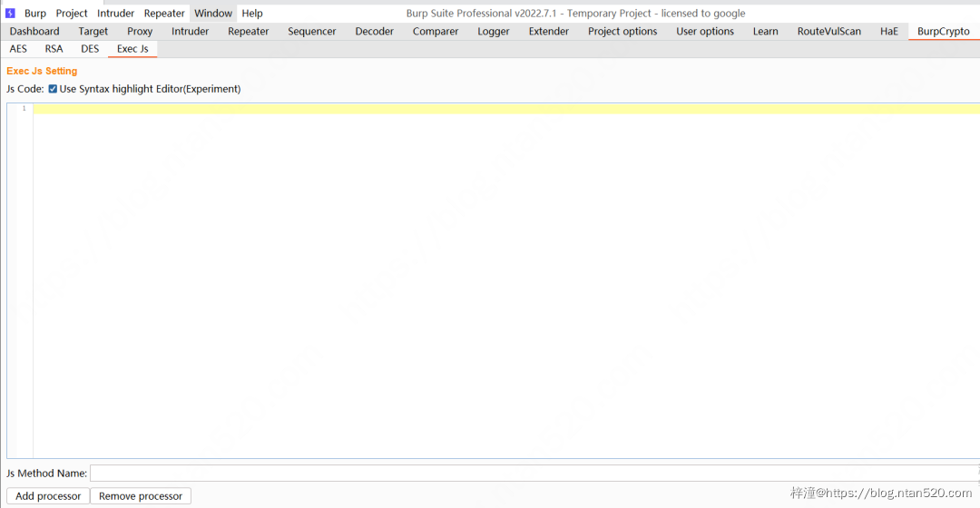Switch to the AES sub-tab
This screenshot has height=508, width=980.
[18, 49]
